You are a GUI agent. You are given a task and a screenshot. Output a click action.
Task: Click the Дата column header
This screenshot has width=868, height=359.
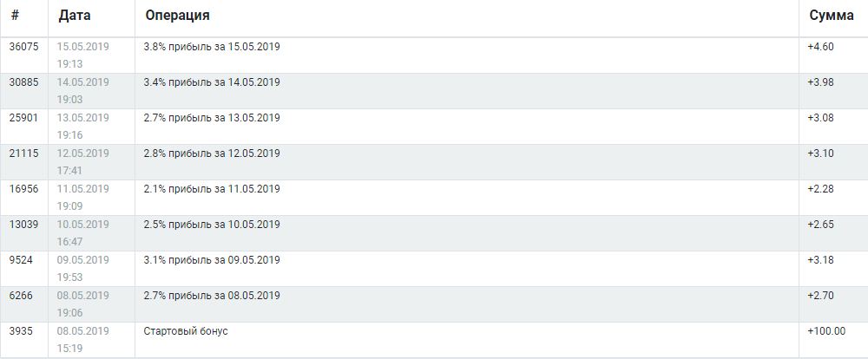(x=74, y=16)
